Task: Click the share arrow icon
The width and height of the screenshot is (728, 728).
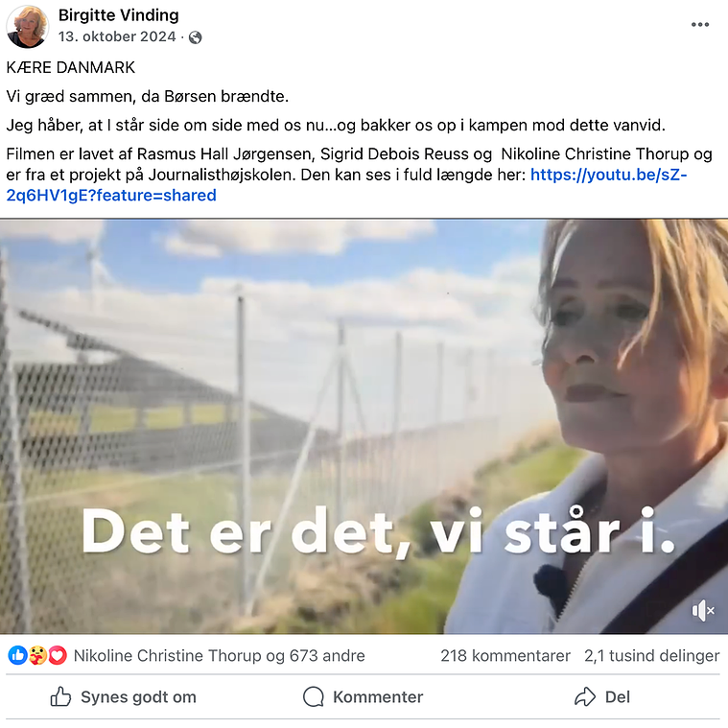Action: (584, 697)
